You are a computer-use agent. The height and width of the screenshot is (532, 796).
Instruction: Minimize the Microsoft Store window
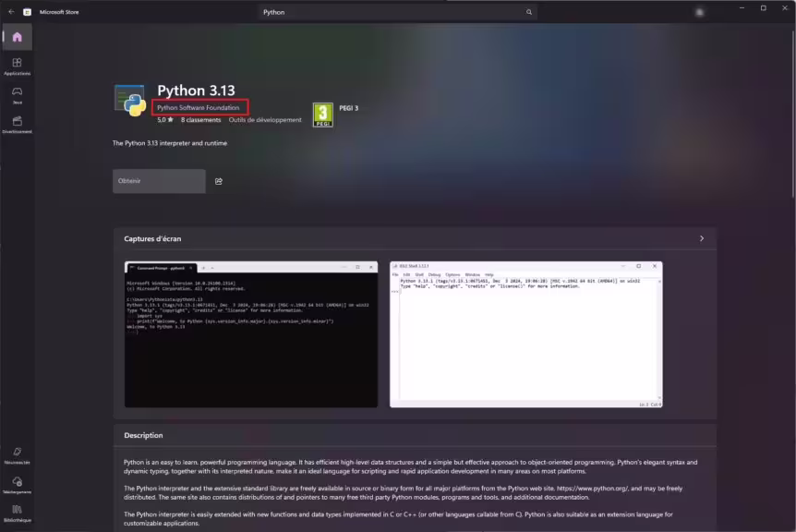[x=742, y=8]
